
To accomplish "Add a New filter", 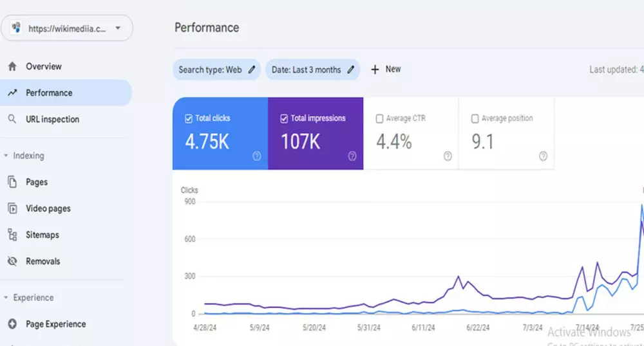I will click(386, 69).
